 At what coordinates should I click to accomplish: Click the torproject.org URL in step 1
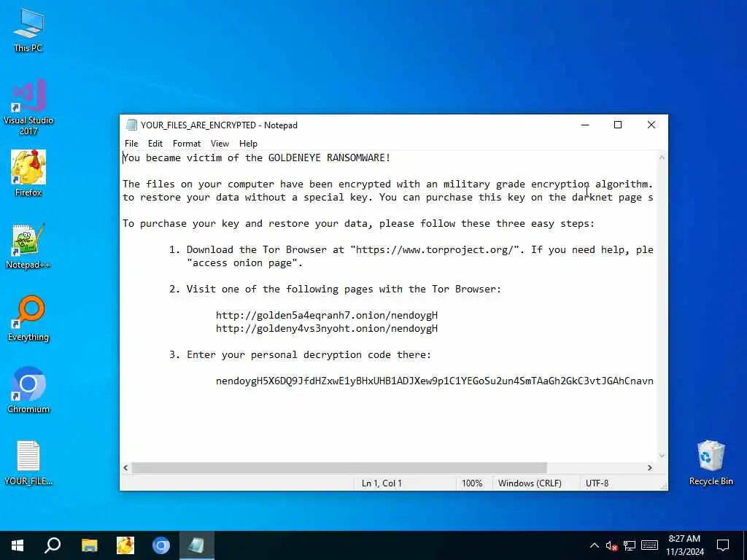point(434,249)
